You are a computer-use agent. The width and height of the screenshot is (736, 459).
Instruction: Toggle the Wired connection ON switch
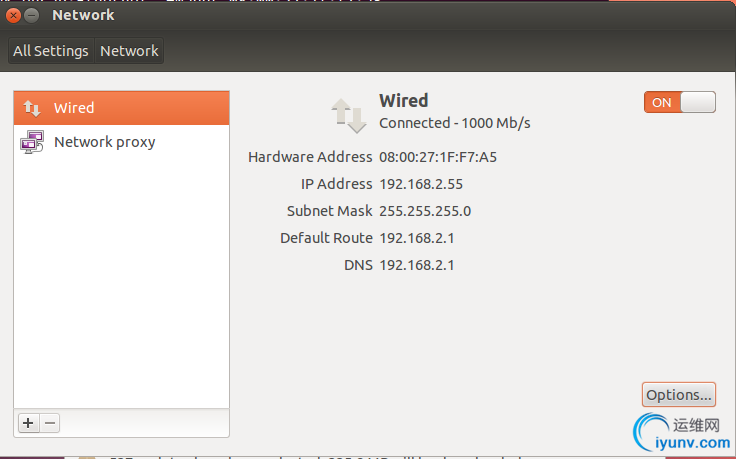click(x=680, y=102)
